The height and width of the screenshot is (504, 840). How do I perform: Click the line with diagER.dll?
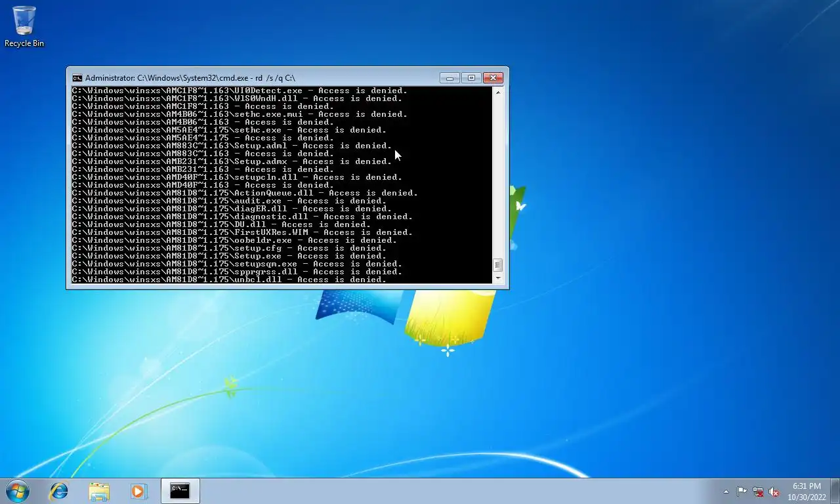tap(232, 209)
